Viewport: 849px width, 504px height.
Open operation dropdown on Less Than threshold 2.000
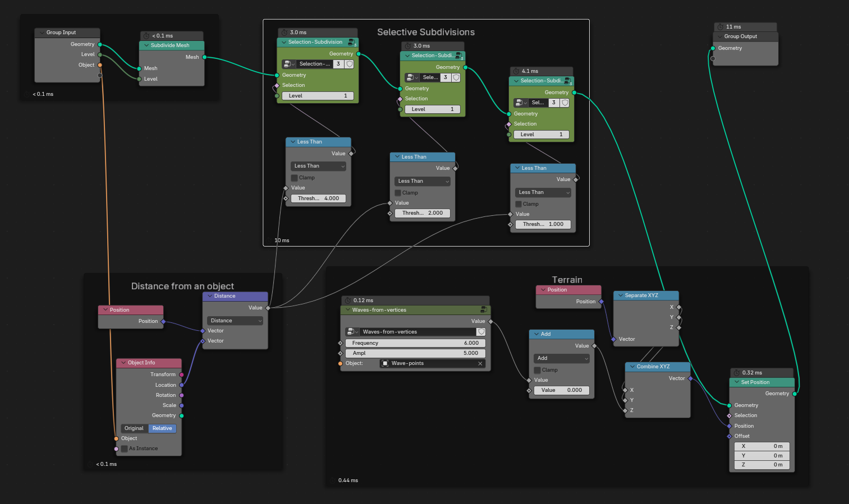[423, 181]
